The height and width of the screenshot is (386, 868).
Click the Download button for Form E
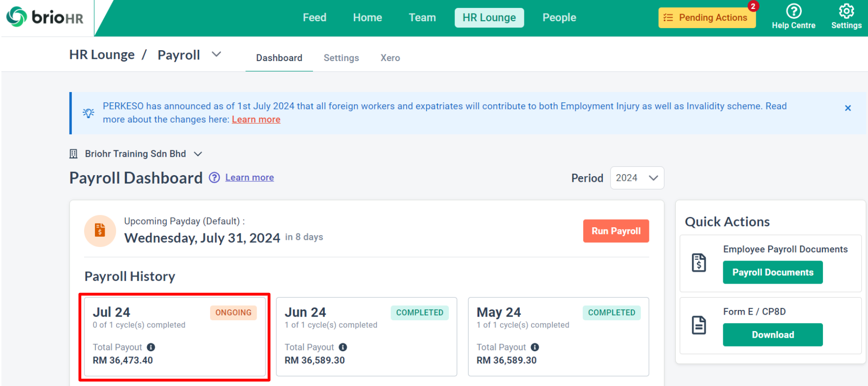point(773,335)
